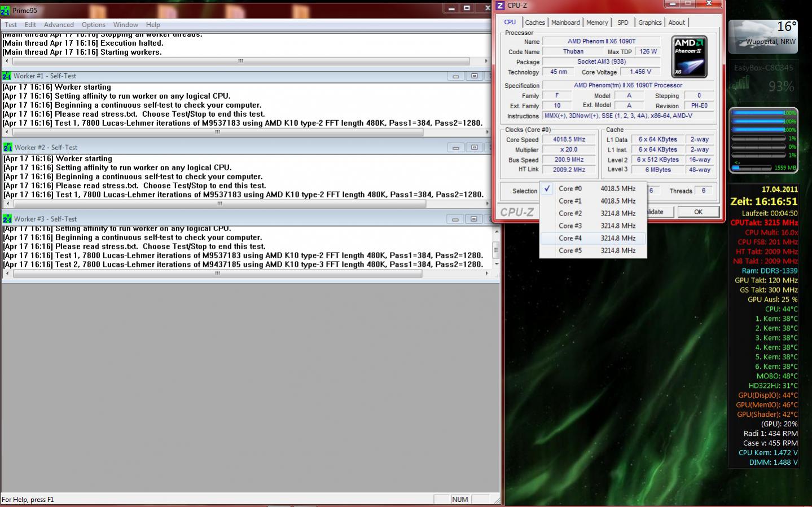The height and width of the screenshot is (507, 812).
Task: Click the Worker #2 window icon
Action: coord(7,147)
